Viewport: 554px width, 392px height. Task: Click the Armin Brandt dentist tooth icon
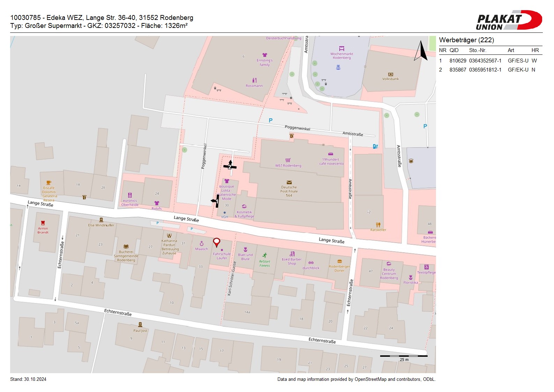tap(43, 223)
